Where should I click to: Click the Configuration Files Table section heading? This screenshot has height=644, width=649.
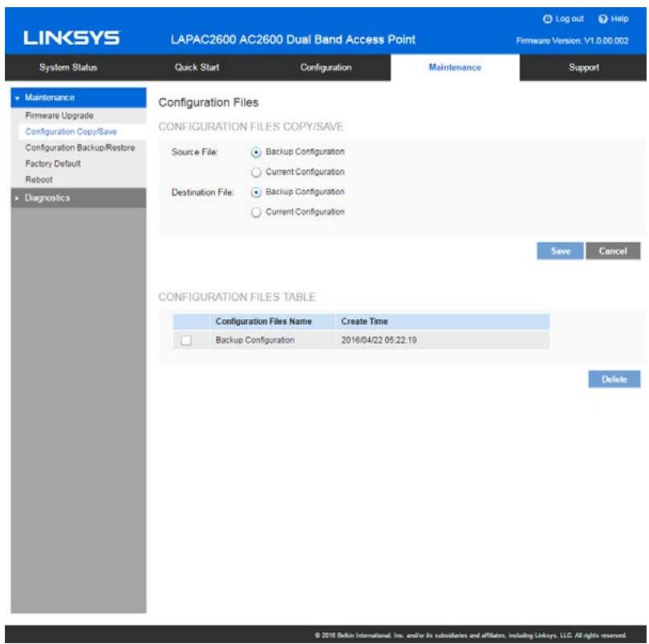tap(237, 298)
